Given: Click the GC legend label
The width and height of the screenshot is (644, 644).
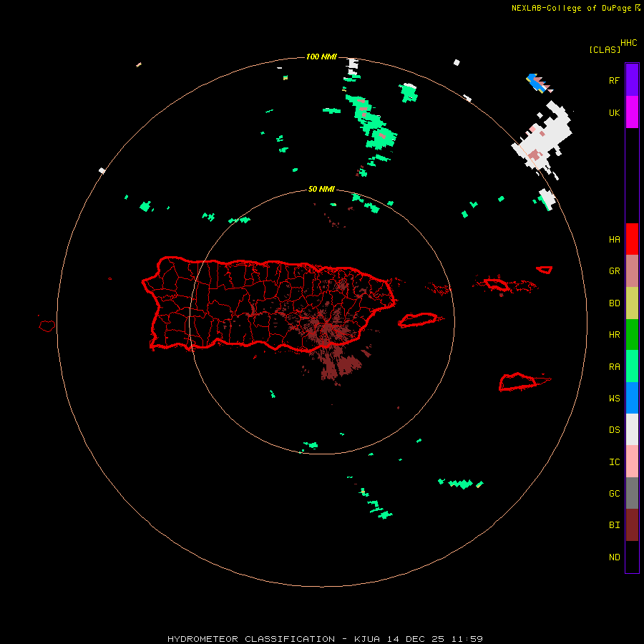Looking at the screenshot, I should point(614,494).
